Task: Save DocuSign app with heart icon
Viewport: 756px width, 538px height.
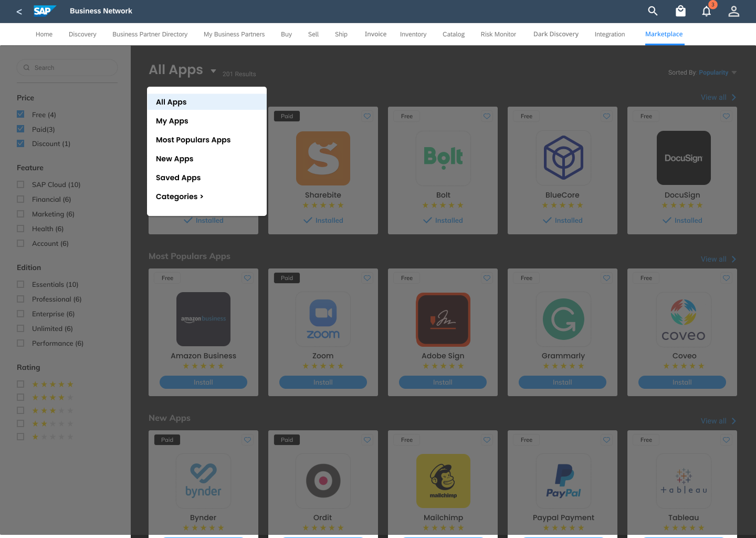Action: click(x=727, y=116)
